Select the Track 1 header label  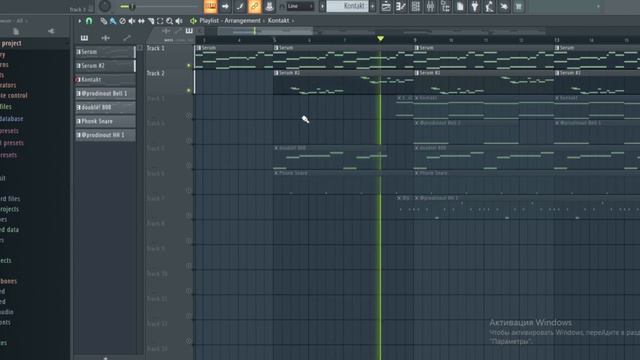pos(156,48)
